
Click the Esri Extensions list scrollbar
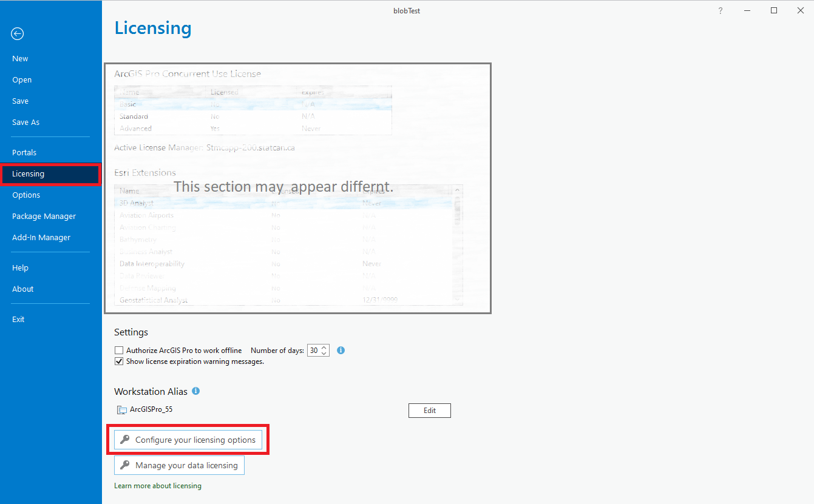coord(458,244)
